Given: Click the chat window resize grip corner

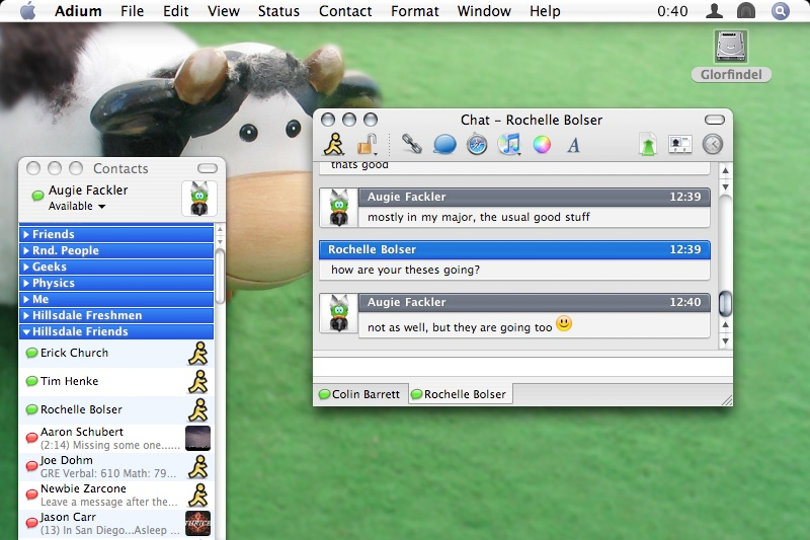Looking at the screenshot, I should (726, 399).
